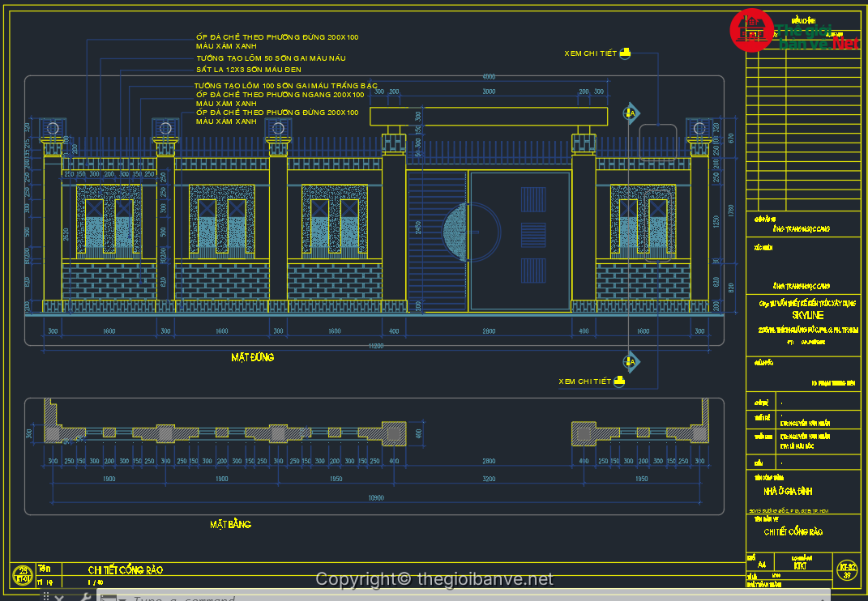Select the upper section marker A
Image resolution: width=868 pixels, height=601 pixels.
(x=631, y=114)
